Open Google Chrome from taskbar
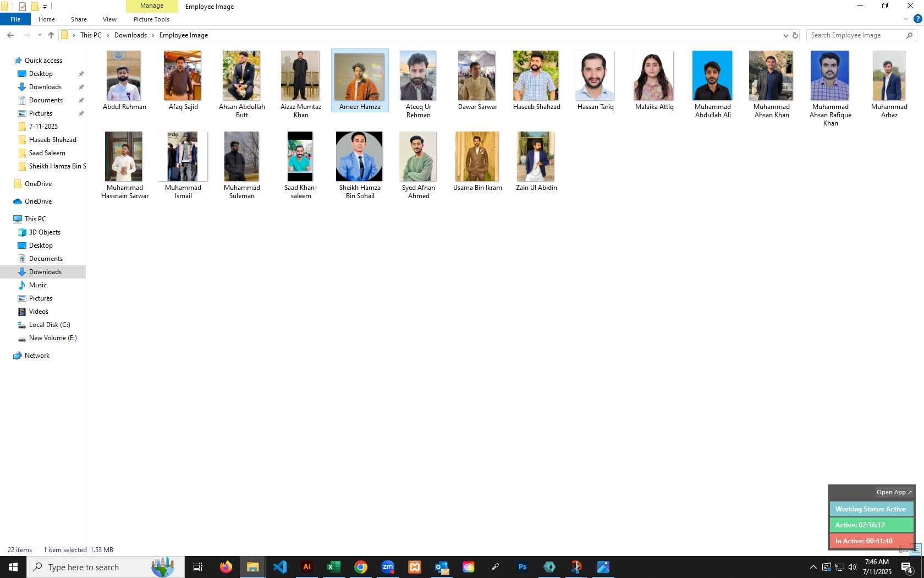The height and width of the screenshot is (578, 924). 361,567
